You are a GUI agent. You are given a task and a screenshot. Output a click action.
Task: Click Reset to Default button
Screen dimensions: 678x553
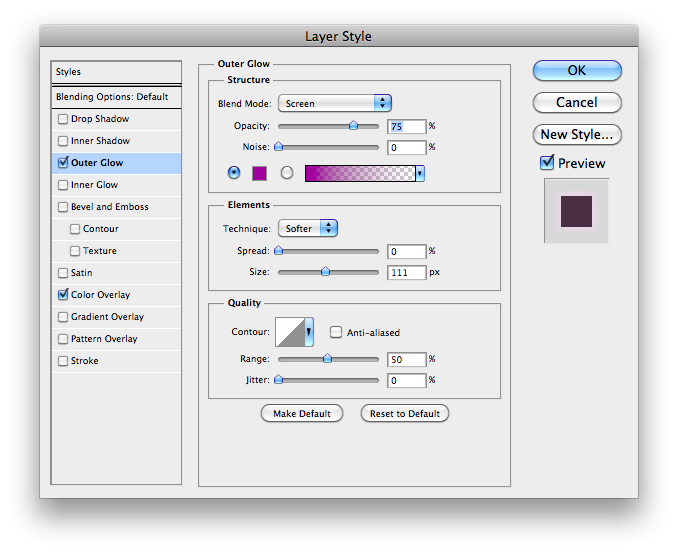405,413
